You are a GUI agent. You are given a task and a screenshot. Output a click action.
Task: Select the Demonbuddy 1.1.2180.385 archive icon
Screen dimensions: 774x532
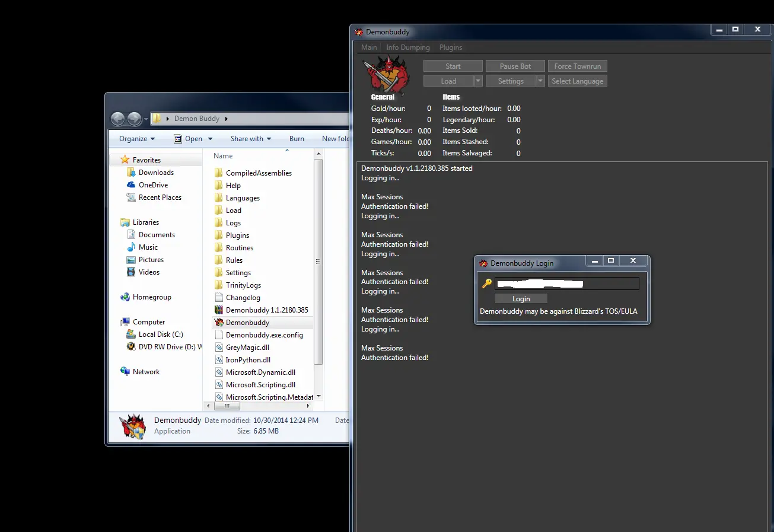pos(219,310)
